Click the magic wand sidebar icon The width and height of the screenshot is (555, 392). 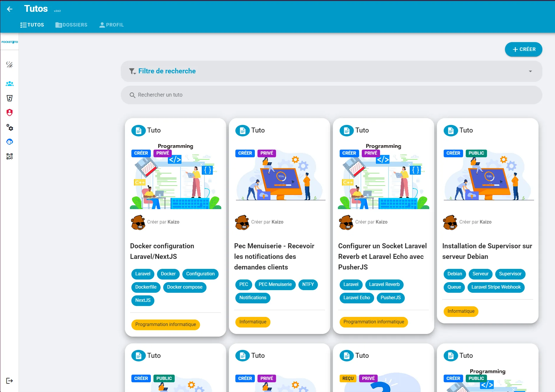(10, 64)
